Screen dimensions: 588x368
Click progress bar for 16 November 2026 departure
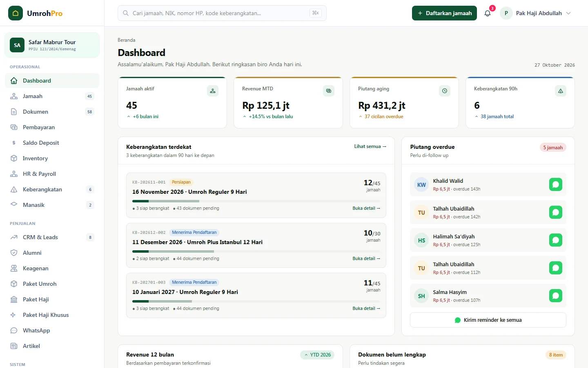(256, 201)
